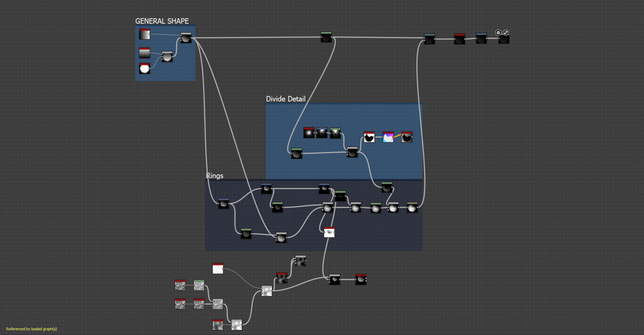Click the GENERAL SHAPE frame title
The width and height of the screenshot is (644, 335).
162,21
